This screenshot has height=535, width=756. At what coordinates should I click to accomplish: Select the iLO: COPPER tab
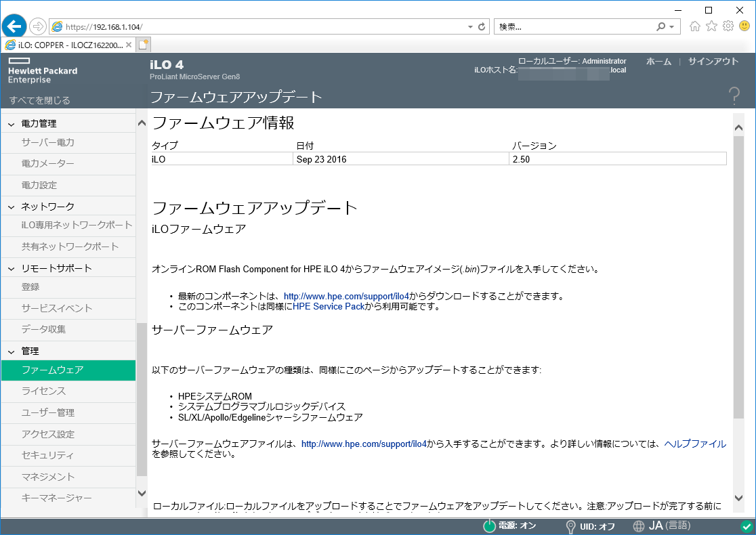(x=68, y=45)
